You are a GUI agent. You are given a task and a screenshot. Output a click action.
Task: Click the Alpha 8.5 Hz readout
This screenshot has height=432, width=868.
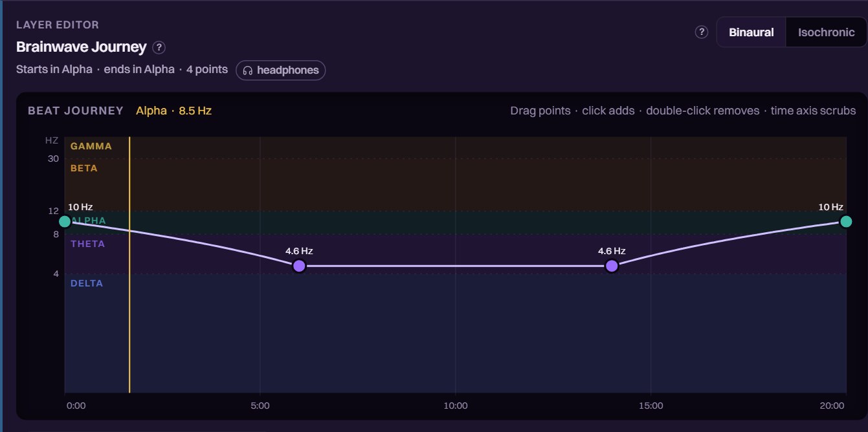click(x=173, y=111)
